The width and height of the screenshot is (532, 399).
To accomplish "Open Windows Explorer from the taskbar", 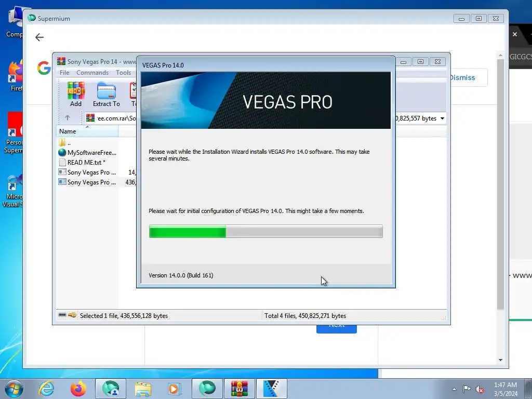I will [x=143, y=389].
